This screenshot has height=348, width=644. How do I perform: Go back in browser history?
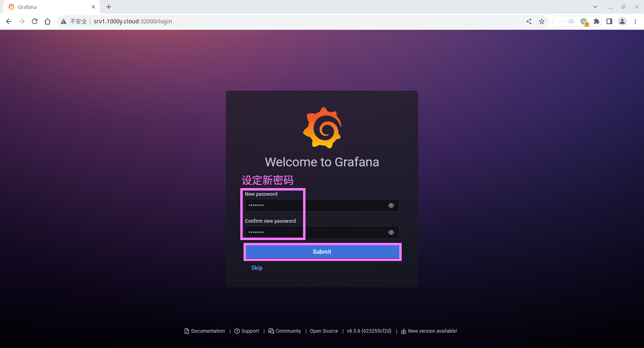tap(9, 21)
